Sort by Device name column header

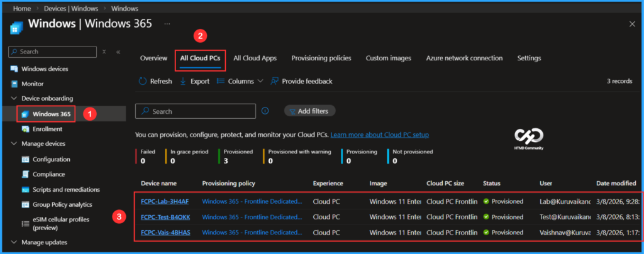[158, 184]
